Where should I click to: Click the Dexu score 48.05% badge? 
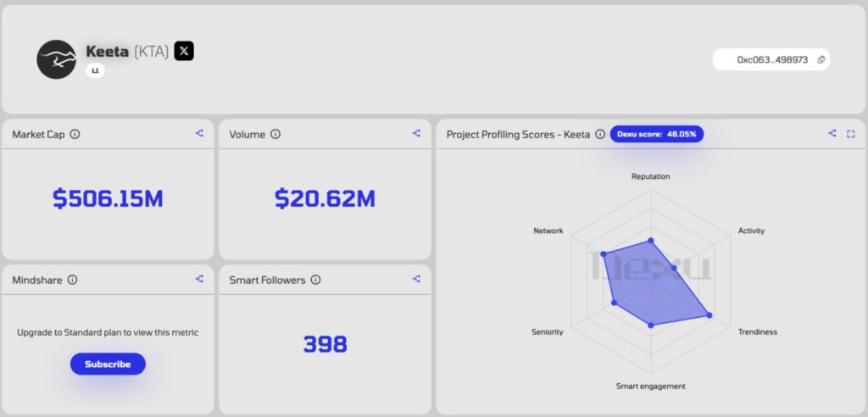pos(656,134)
